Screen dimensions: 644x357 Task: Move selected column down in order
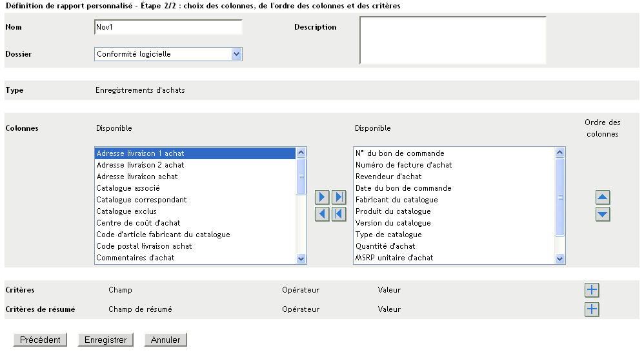[603, 215]
